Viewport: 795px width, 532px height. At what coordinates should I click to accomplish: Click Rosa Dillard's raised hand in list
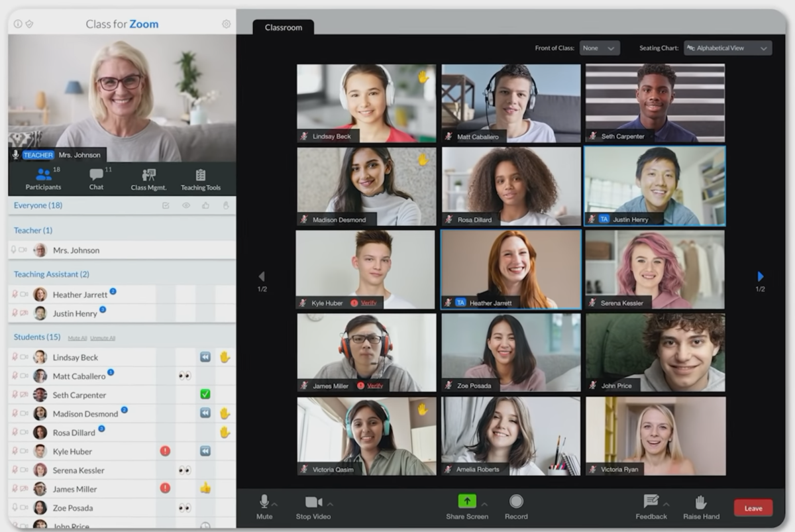click(x=225, y=432)
